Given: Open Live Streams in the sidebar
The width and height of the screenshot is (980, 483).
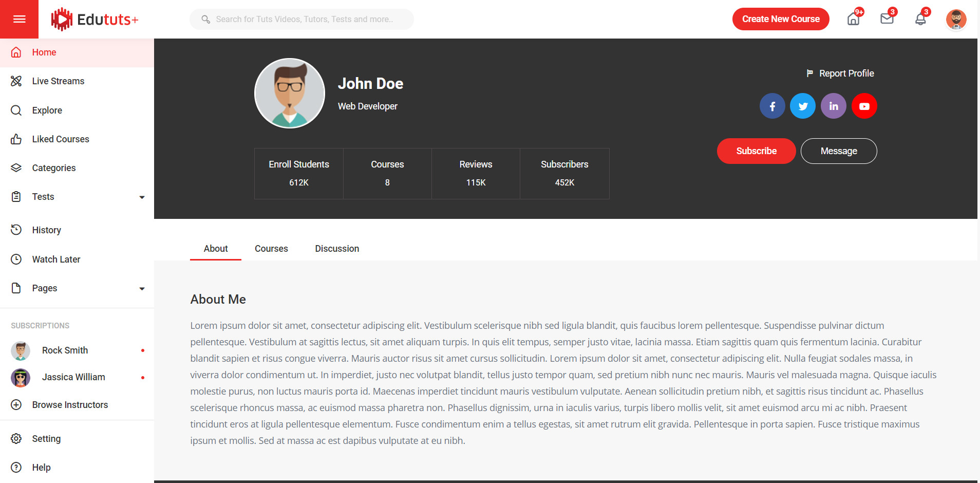Looking at the screenshot, I should 58,81.
